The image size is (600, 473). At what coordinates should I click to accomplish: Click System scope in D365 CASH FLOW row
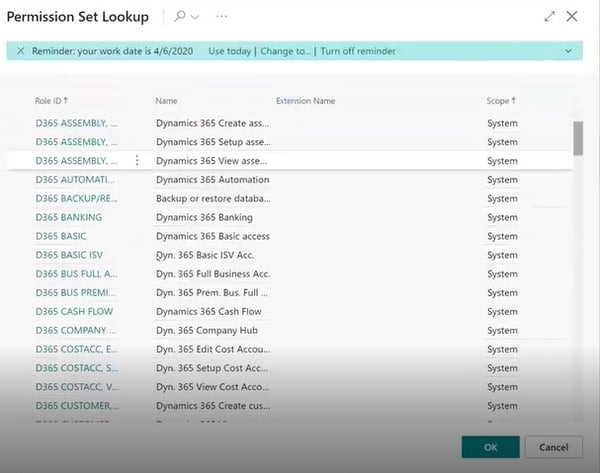502,311
